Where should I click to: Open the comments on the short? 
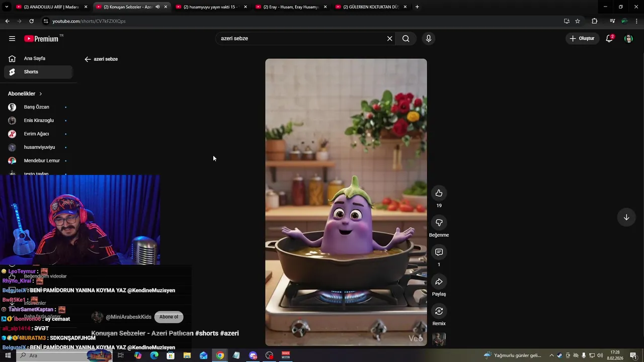coord(439,252)
